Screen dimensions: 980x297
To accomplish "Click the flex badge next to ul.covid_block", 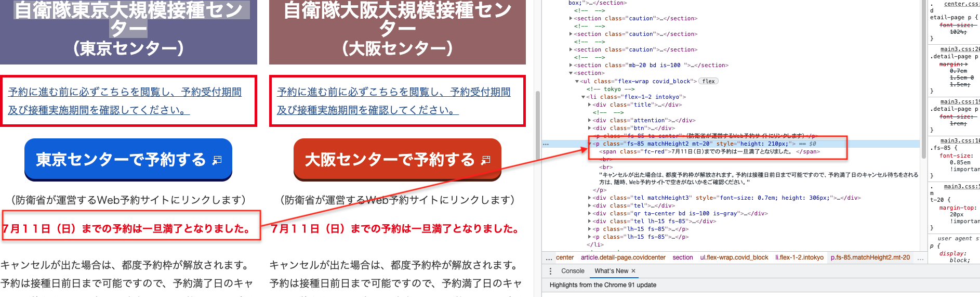I will [708, 81].
